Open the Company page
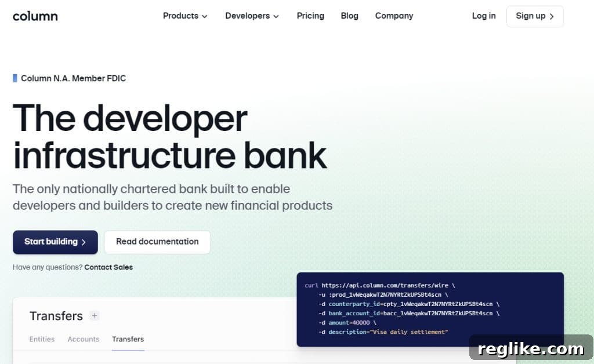 pyautogui.click(x=394, y=16)
